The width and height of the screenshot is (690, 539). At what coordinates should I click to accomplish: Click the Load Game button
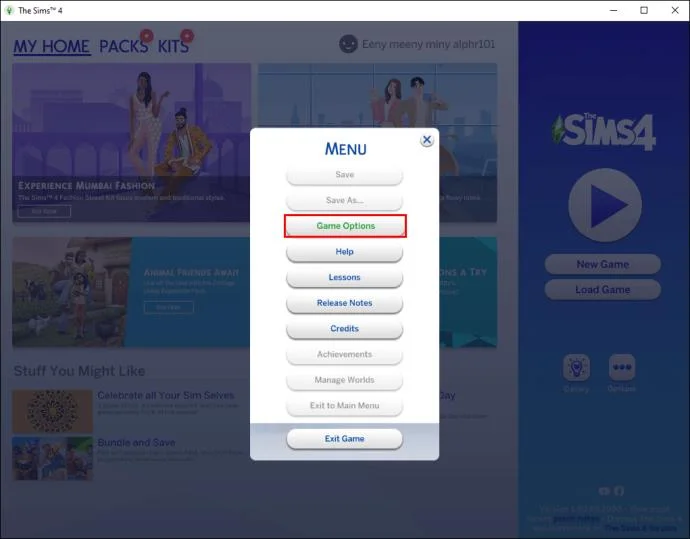click(602, 290)
